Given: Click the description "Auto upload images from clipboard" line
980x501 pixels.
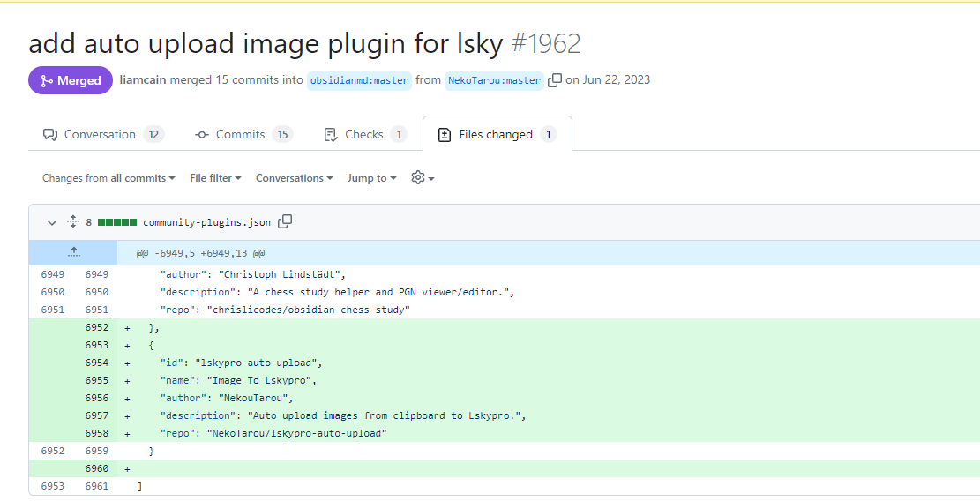Looking at the screenshot, I should (x=342, y=415).
